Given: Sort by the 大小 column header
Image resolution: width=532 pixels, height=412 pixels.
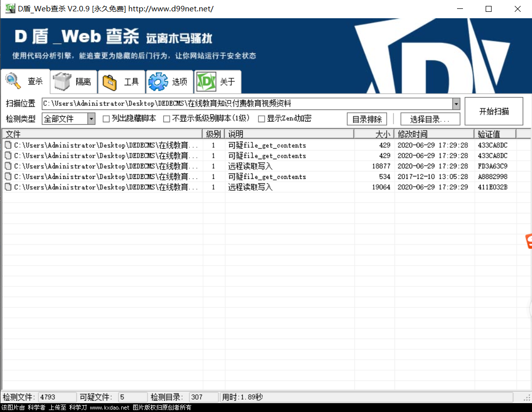Looking at the screenshot, I should [x=374, y=134].
